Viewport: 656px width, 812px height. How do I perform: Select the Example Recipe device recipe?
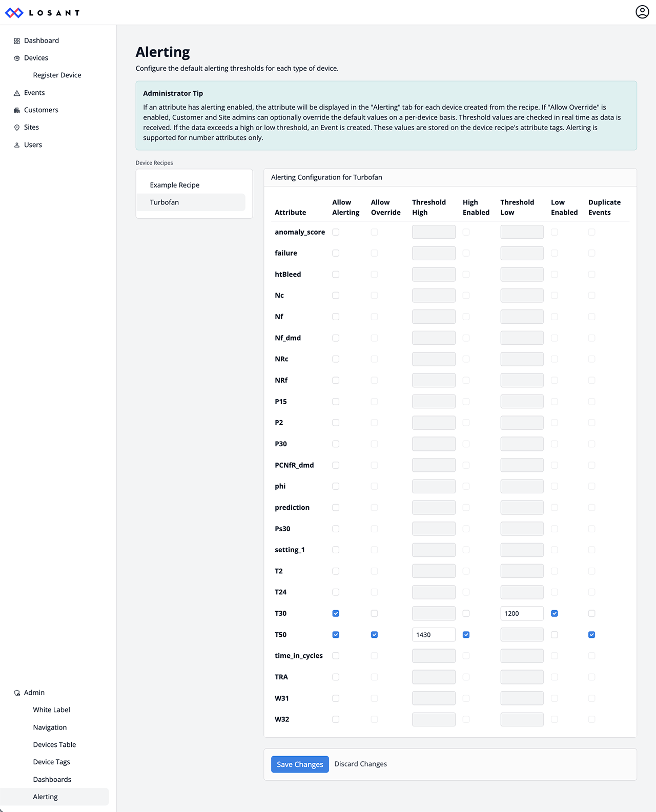[x=175, y=185]
